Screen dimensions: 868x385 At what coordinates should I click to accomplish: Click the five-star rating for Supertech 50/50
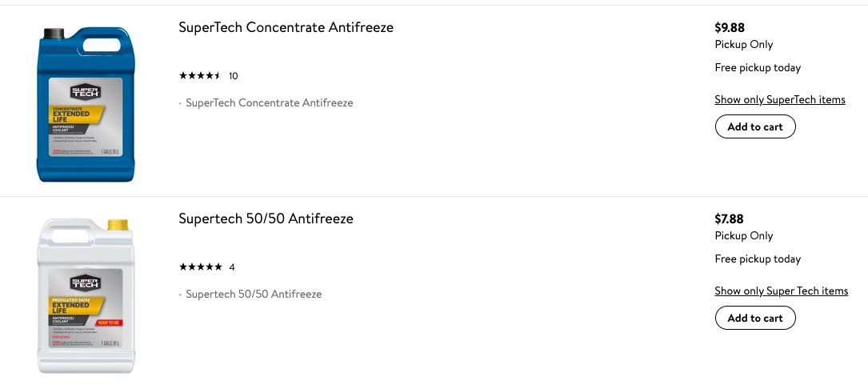tap(200, 267)
